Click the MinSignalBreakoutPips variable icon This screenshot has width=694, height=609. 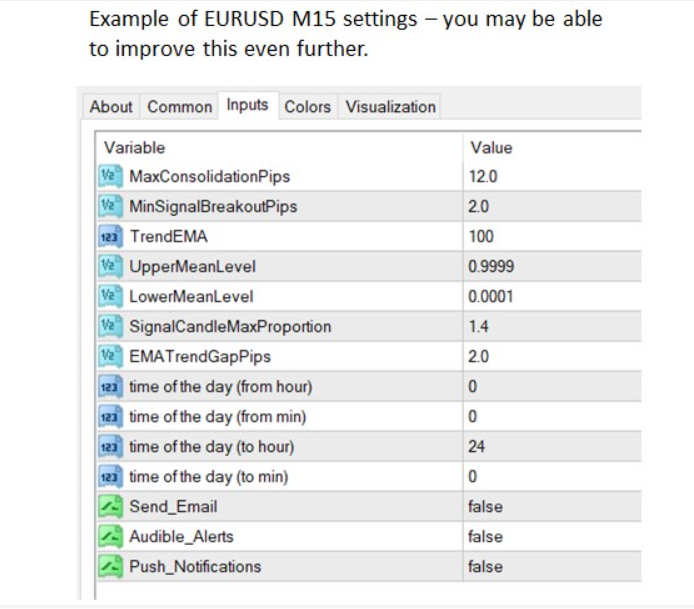pos(110,207)
